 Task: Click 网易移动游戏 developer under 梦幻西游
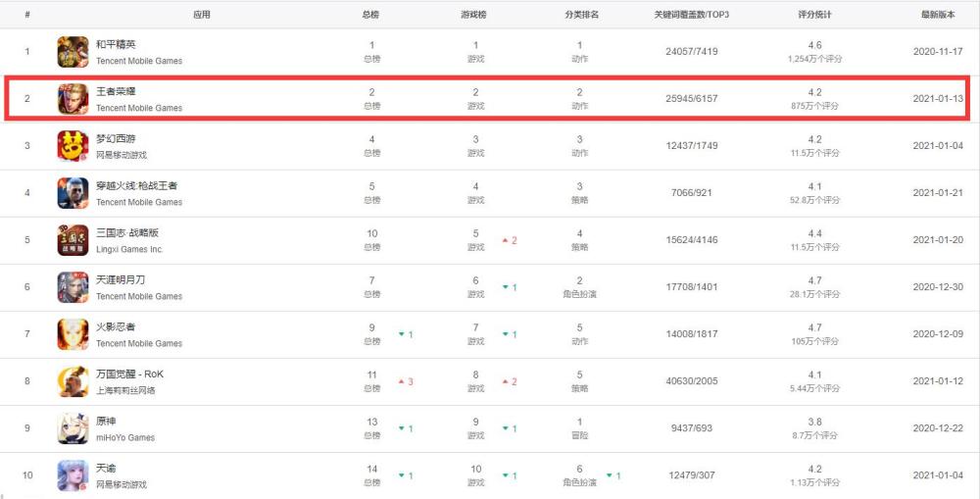(x=122, y=155)
